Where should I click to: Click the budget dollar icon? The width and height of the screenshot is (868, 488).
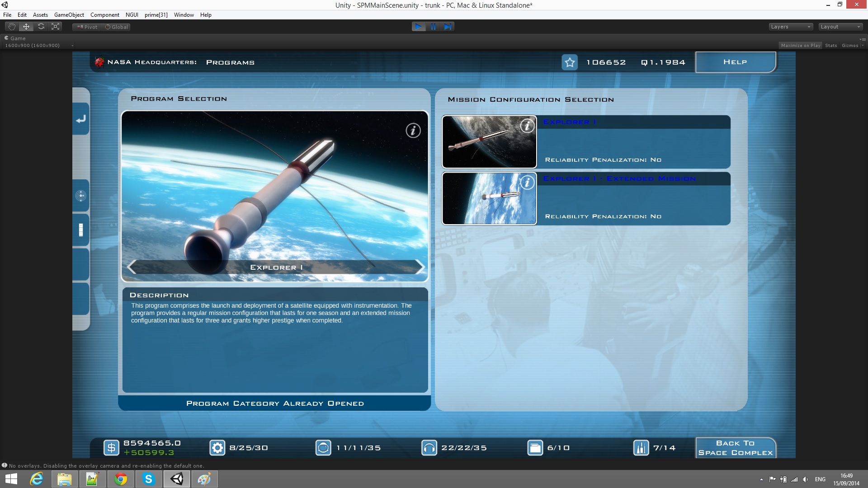click(x=111, y=448)
